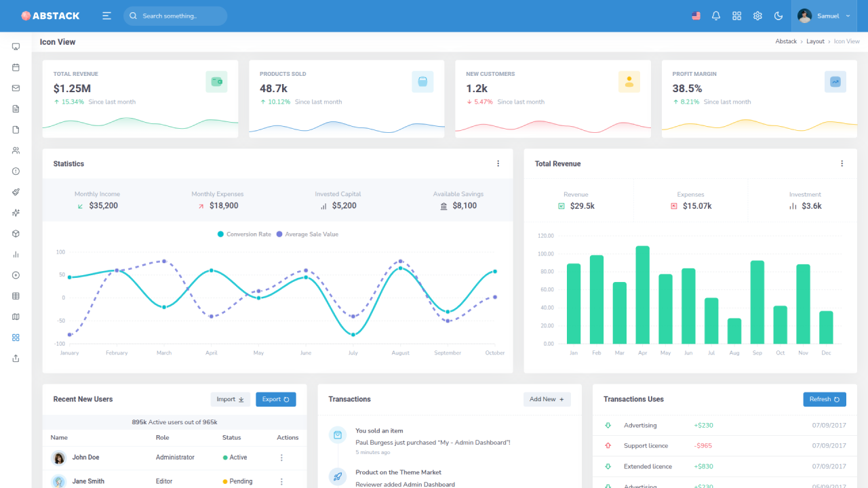Viewport: 868px width, 488px height.
Task: Click the Products Sold basket icon
Action: tap(422, 81)
